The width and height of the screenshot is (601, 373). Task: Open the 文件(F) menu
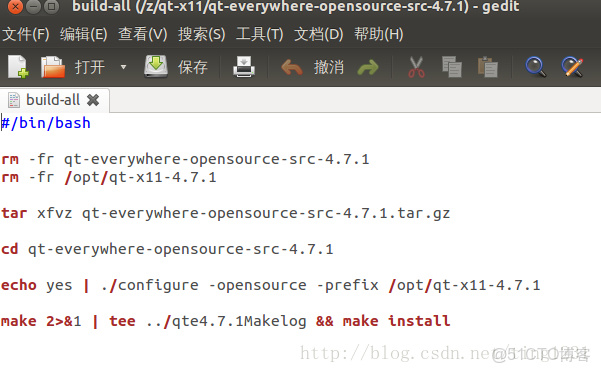[26, 34]
